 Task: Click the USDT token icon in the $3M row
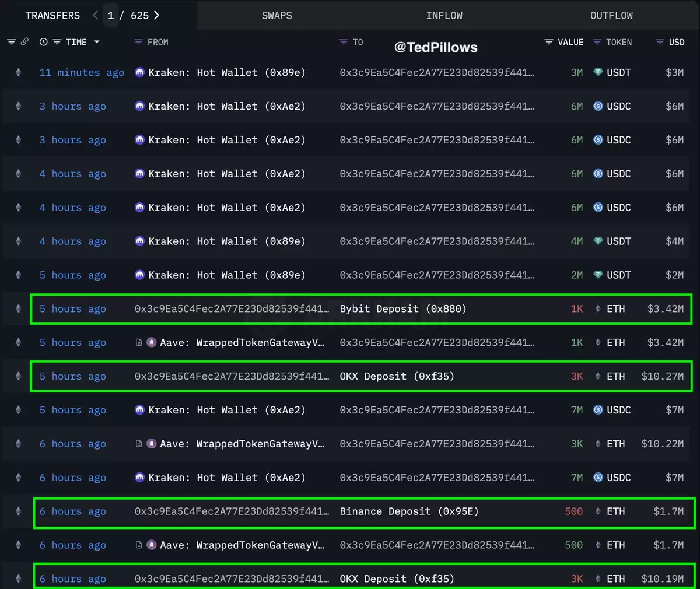pyautogui.click(x=598, y=72)
